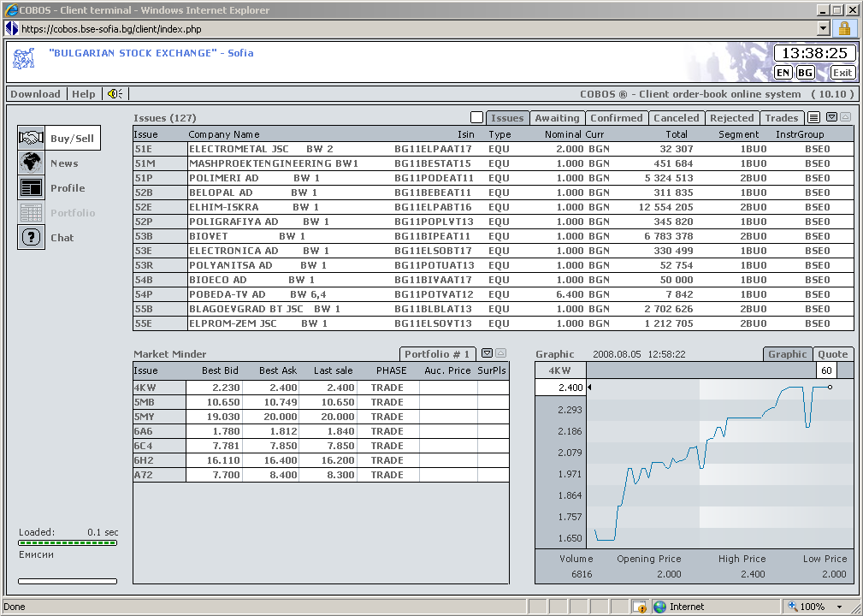Toggle sound with the speaker icon

[x=115, y=94]
